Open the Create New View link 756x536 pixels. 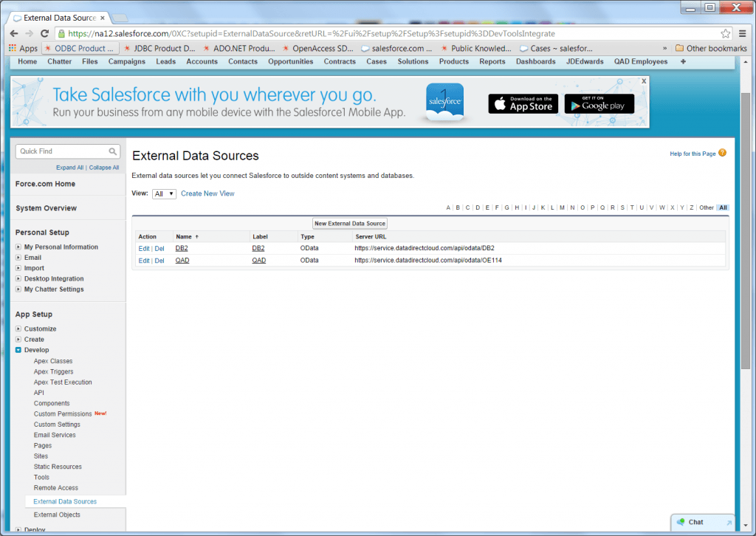point(209,193)
